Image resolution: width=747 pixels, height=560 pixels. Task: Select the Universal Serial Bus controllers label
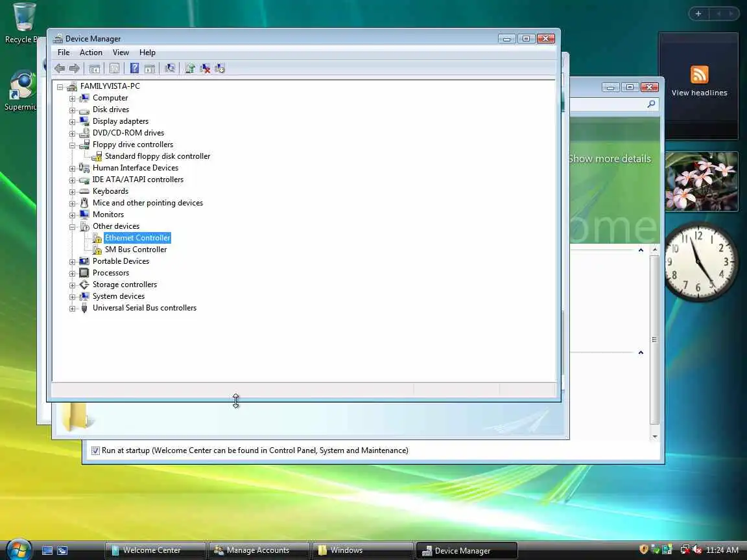click(x=145, y=308)
